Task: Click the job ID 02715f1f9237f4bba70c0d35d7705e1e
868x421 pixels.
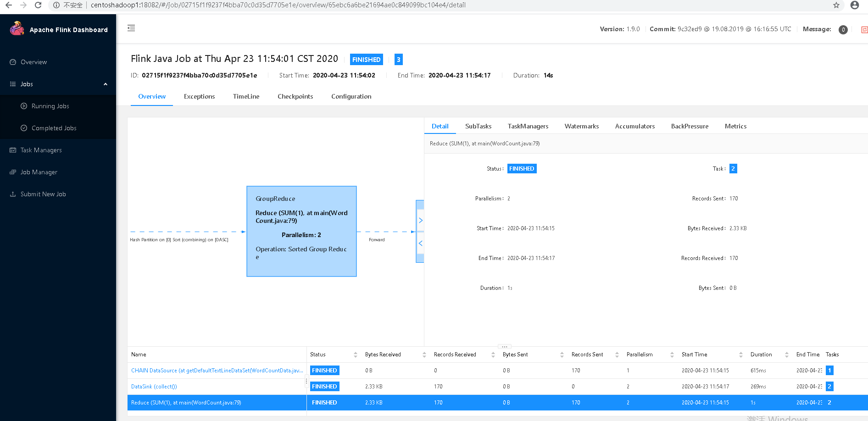Action: click(x=200, y=75)
